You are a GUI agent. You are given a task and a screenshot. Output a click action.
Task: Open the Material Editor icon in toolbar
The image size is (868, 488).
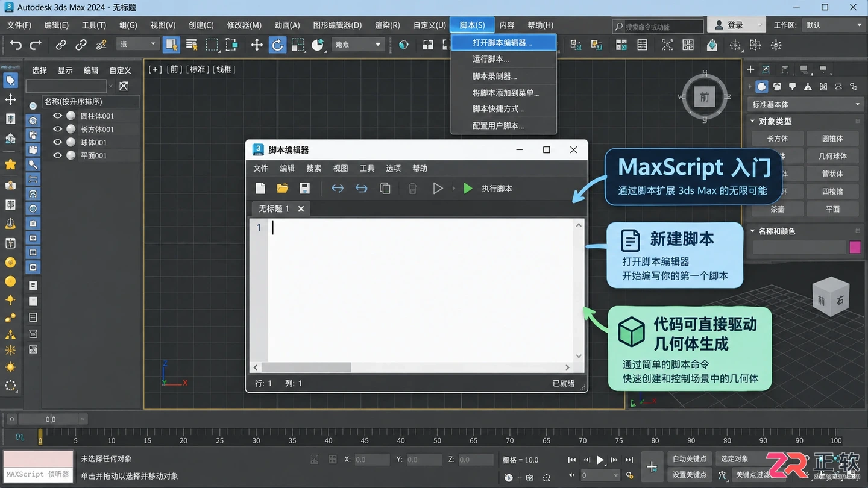point(712,45)
